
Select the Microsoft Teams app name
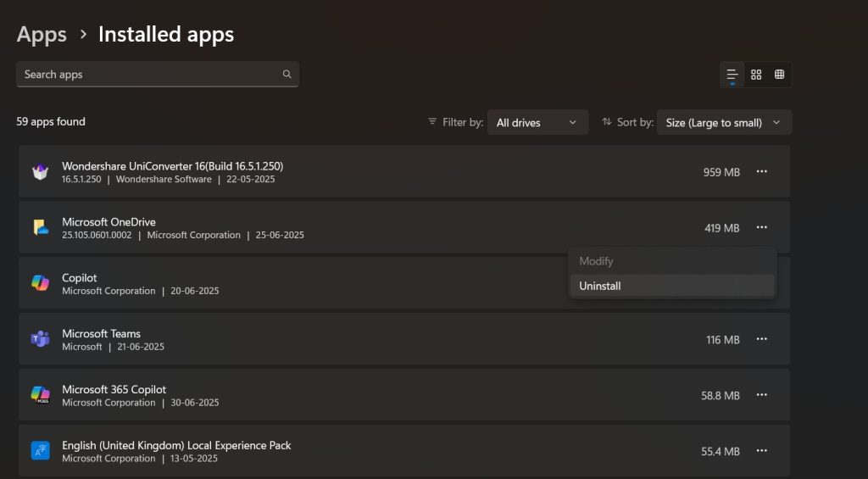(x=102, y=333)
